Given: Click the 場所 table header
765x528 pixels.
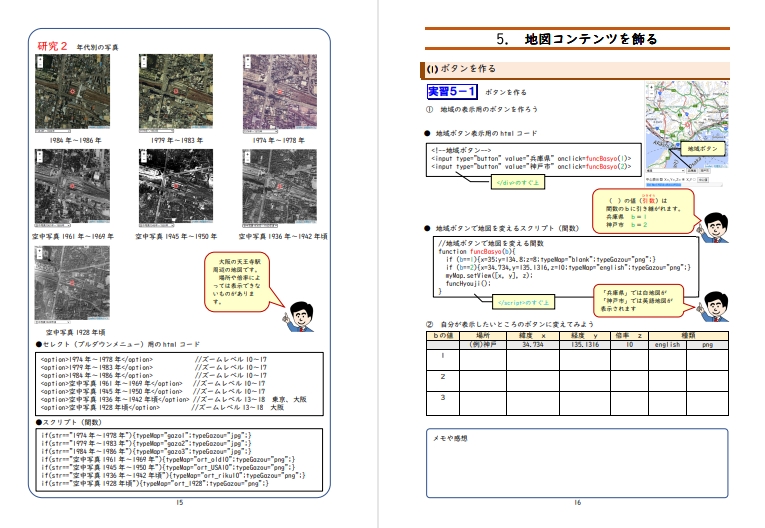Looking at the screenshot, I should point(483,336).
